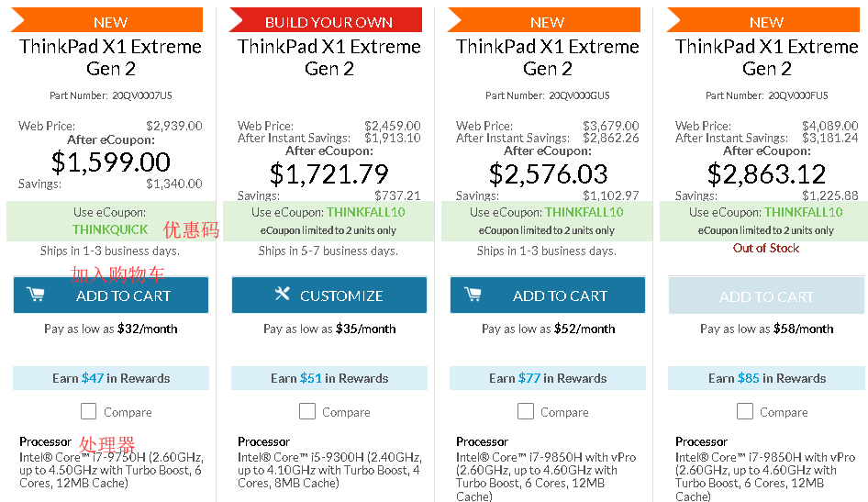The width and height of the screenshot is (868, 502).
Task: Open Earn $77 in Rewards banner
Action: click(x=548, y=378)
